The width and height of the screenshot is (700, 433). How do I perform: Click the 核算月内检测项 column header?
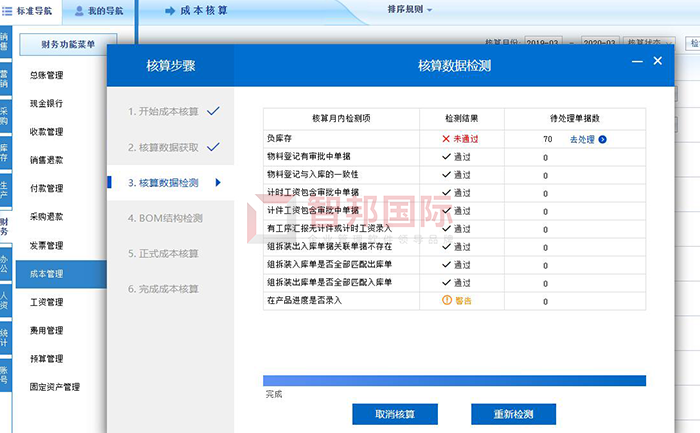341,118
